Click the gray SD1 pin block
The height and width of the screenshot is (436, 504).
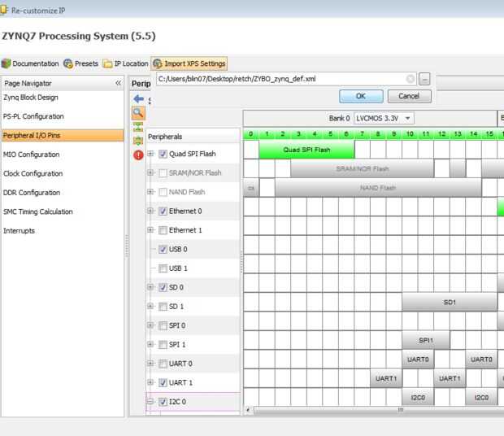coord(450,303)
